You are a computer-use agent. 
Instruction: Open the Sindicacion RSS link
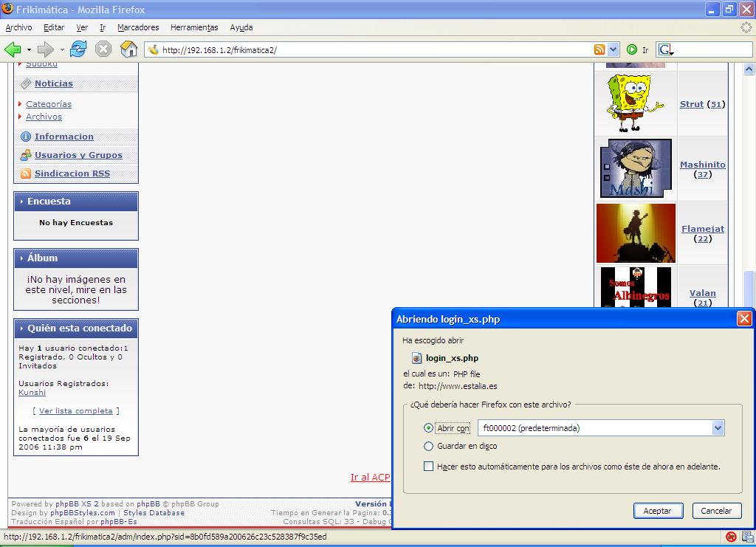72,173
